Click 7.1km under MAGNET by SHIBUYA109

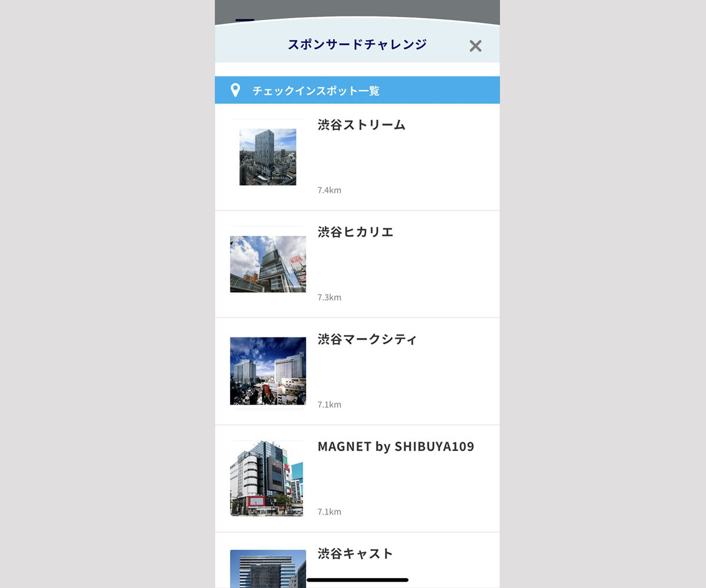click(x=329, y=512)
